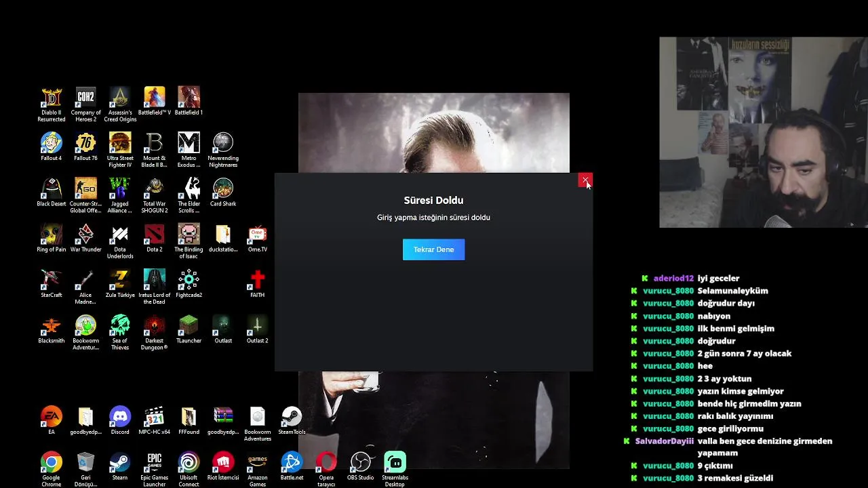The image size is (868, 488).
Task: Close the Süresi Doldu dialog
Action: click(x=585, y=180)
